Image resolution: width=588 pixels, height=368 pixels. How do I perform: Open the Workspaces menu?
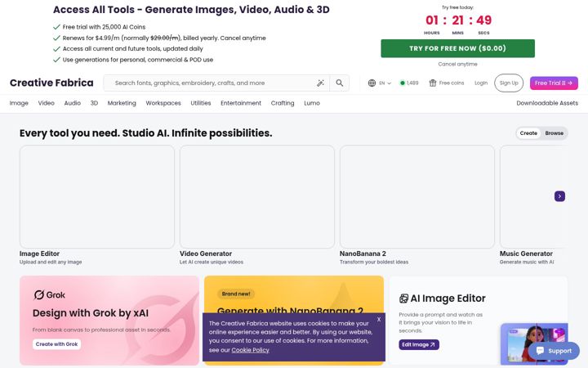[163, 103]
